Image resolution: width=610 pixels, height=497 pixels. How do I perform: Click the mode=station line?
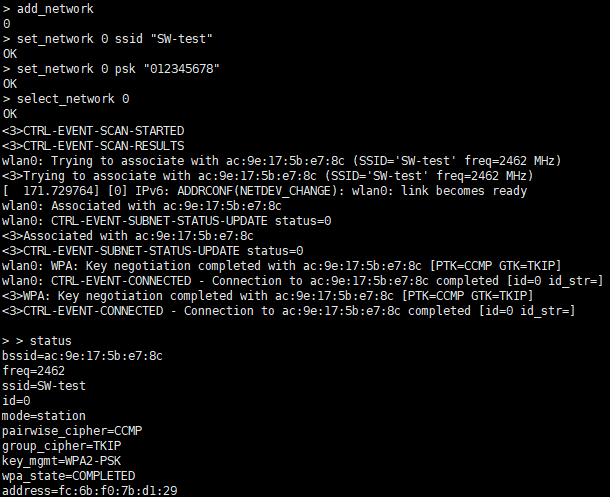pos(44,416)
